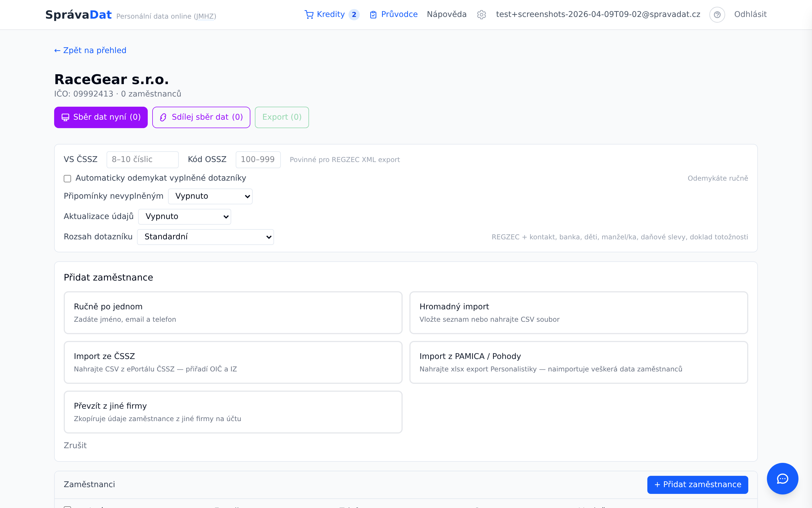
Task: Open the Nápověda menu item
Action: tap(447, 14)
